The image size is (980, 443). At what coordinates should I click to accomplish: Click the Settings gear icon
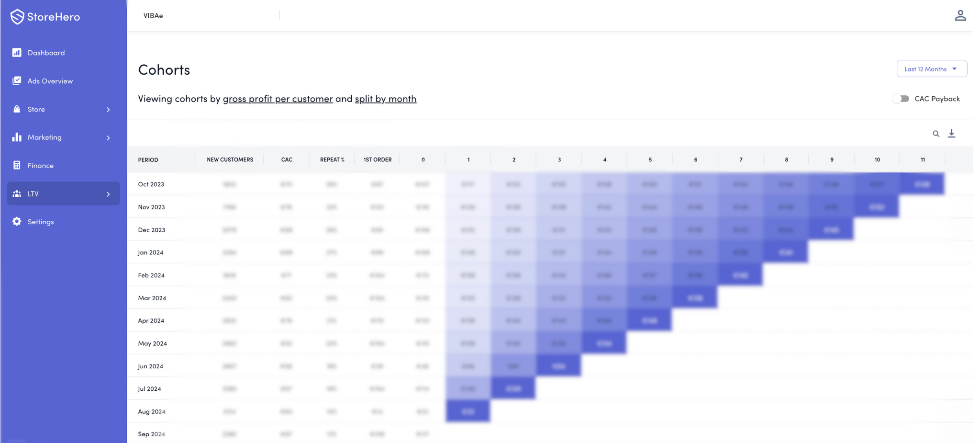[17, 222]
